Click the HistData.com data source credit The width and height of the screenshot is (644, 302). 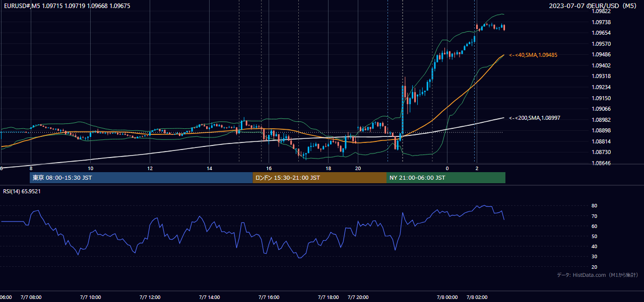(x=598, y=275)
